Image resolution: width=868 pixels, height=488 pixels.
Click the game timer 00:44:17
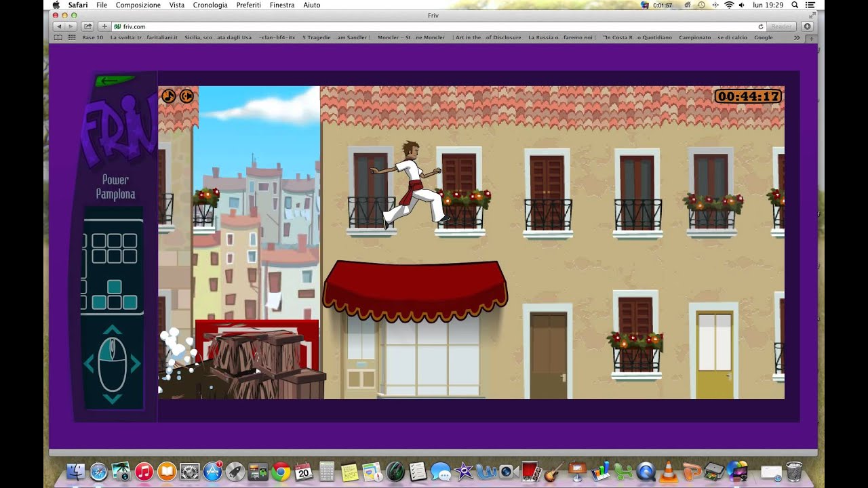[748, 96]
